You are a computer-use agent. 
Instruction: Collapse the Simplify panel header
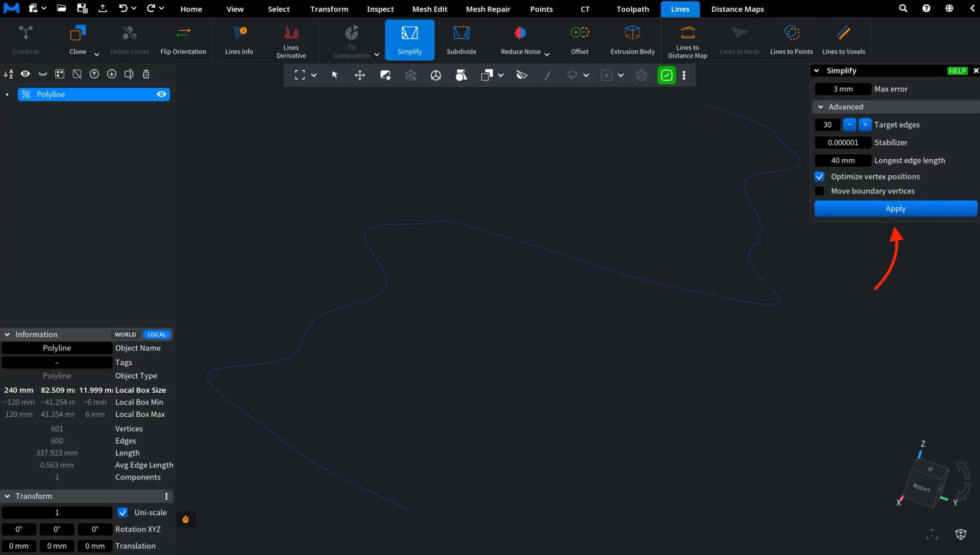pos(817,70)
